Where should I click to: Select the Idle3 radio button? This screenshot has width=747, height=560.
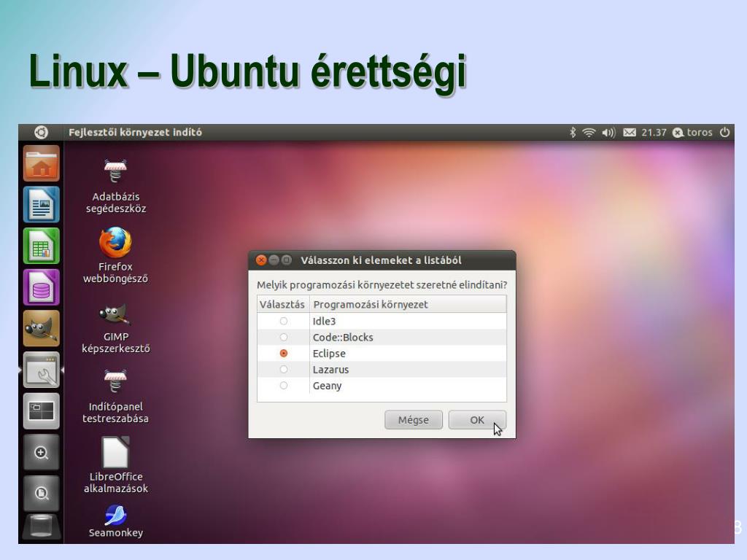pos(284,321)
